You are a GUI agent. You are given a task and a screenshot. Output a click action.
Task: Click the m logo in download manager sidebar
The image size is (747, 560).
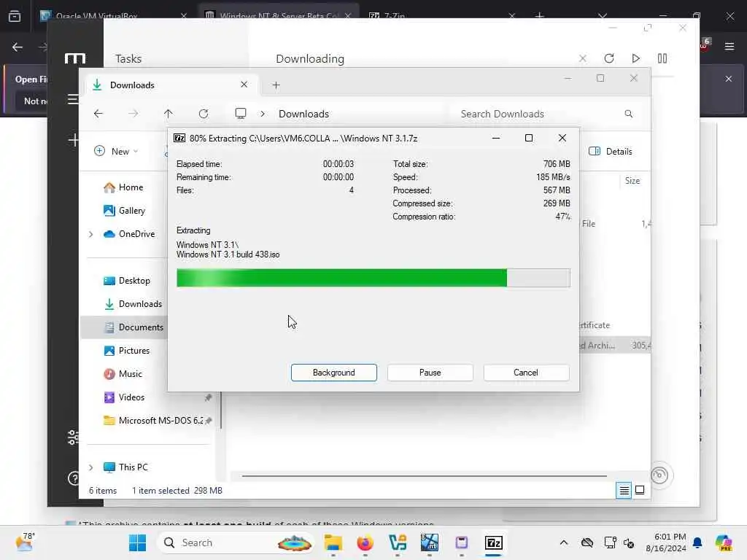[75, 58]
